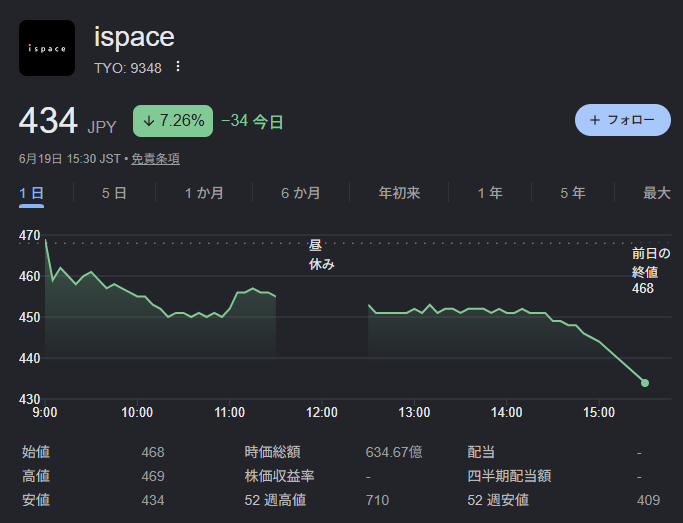
Task: Click the ispace company logo
Action: 47,48
